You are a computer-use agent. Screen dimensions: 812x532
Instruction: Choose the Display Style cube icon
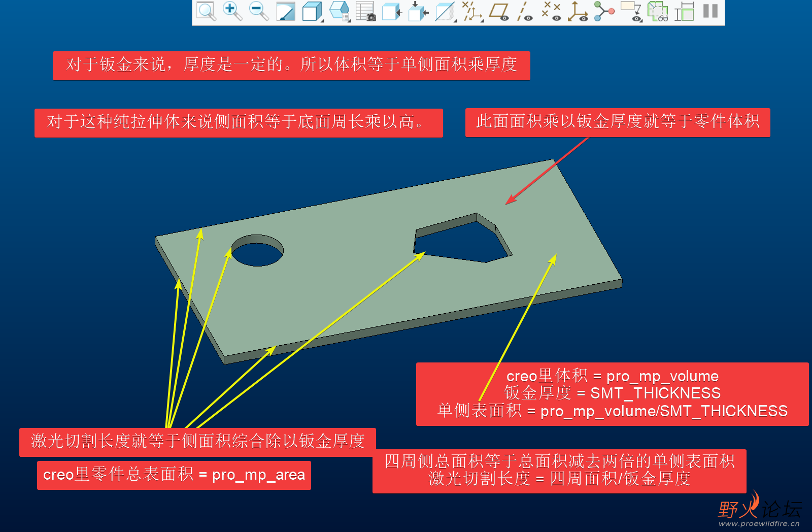coord(311,11)
